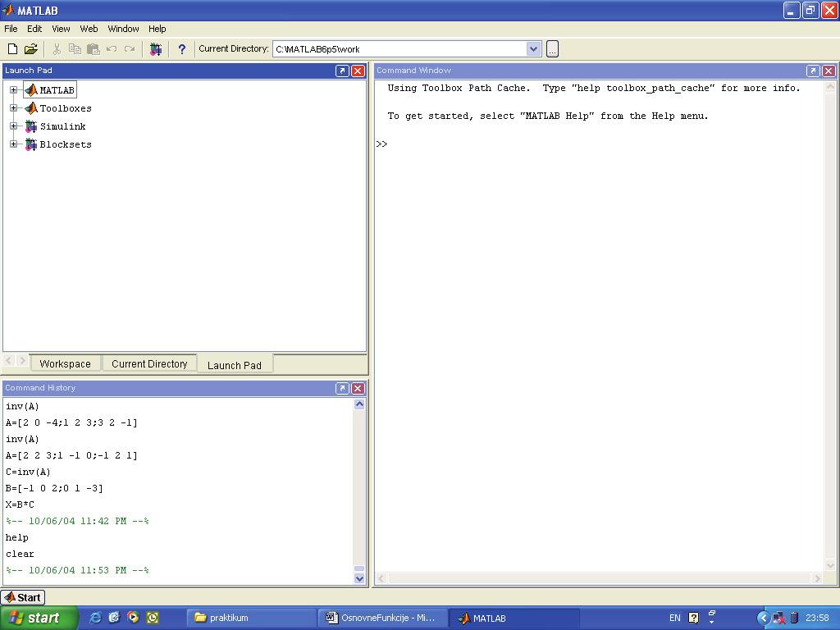This screenshot has height=630, width=840.
Task: Switch to the Workspace tab
Action: coord(65,363)
